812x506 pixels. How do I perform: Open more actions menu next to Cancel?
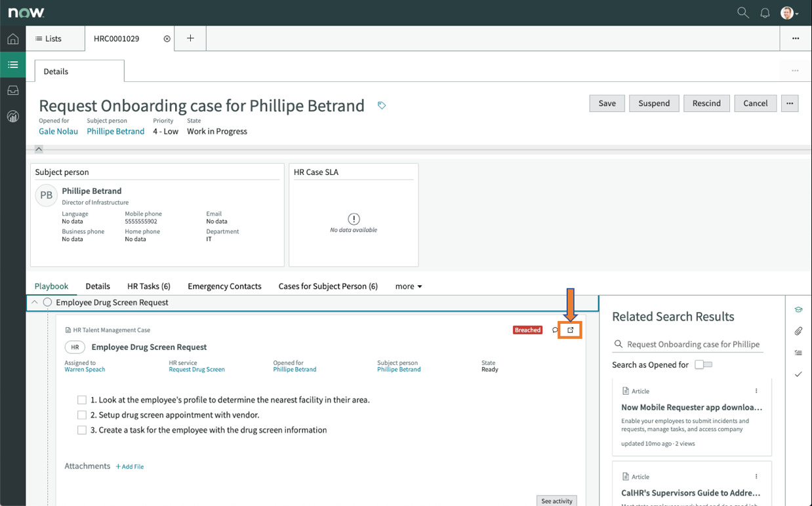pyautogui.click(x=790, y=103)
